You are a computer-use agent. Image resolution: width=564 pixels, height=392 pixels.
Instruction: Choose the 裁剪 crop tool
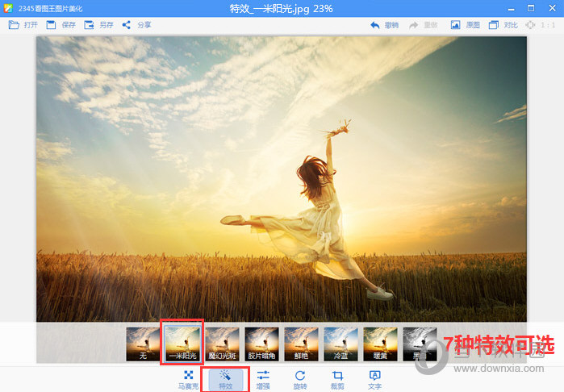(x=337, y=379)
